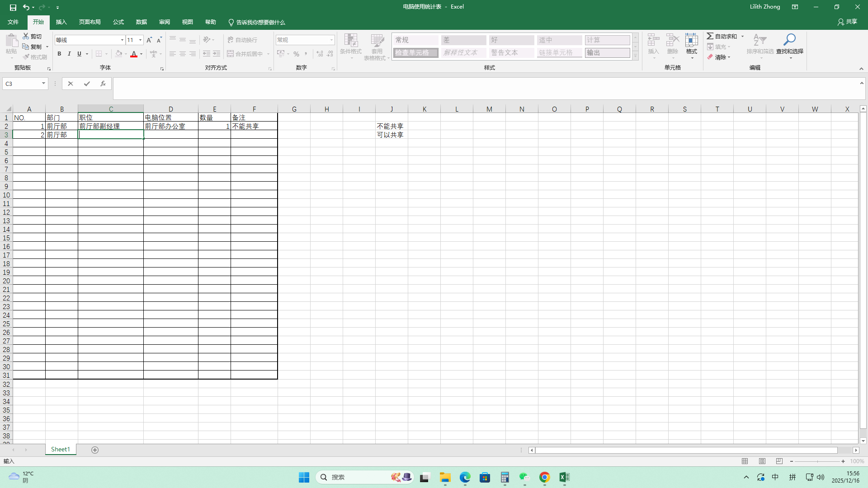Expand the number format combo box
The image size is (868, 488).
(331, 40)
